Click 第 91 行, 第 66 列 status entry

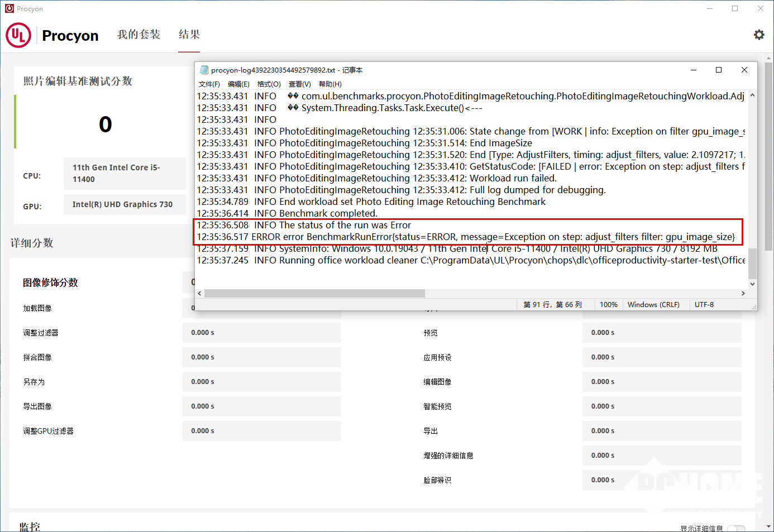(x=553, y=304)
